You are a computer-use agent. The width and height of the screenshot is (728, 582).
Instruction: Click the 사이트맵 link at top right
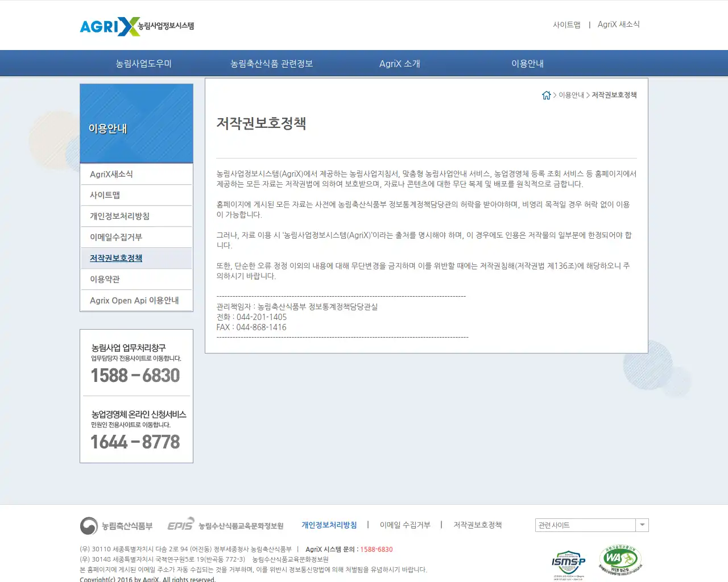[567, 24]
